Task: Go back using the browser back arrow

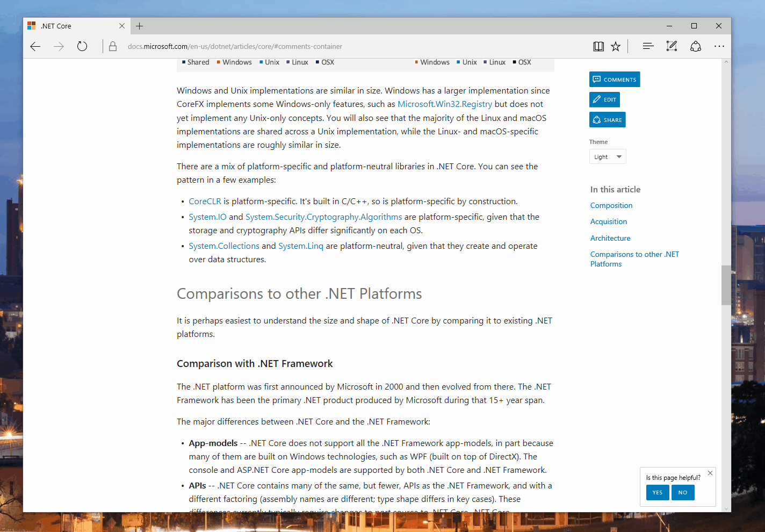Action: [x=35, y=47]
